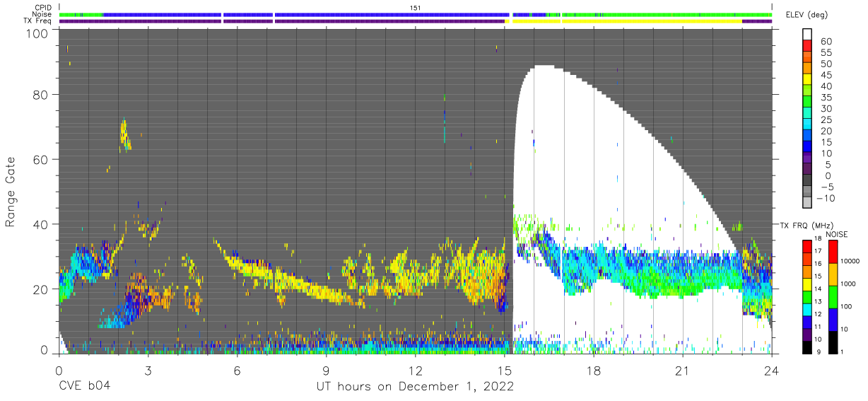The height and width of the screenshot is (401, 868).
Task: Click the 'CVE b04' radar beam label
Action: 84,387
